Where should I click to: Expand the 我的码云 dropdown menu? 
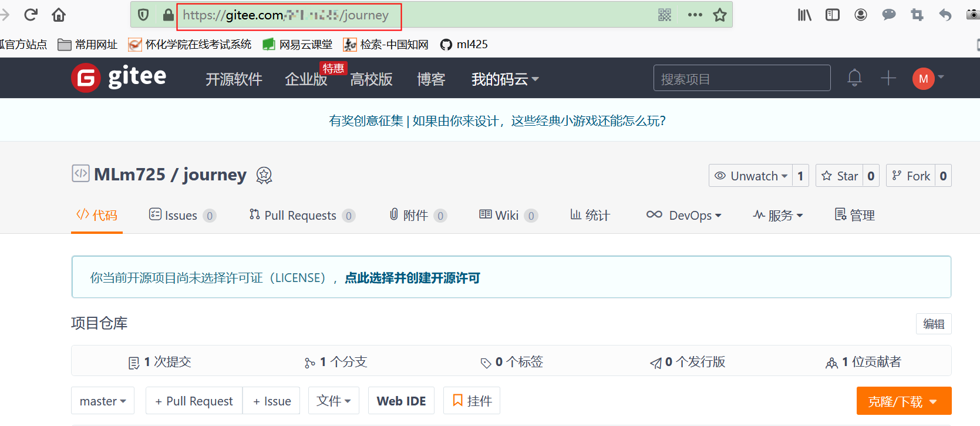505,79
